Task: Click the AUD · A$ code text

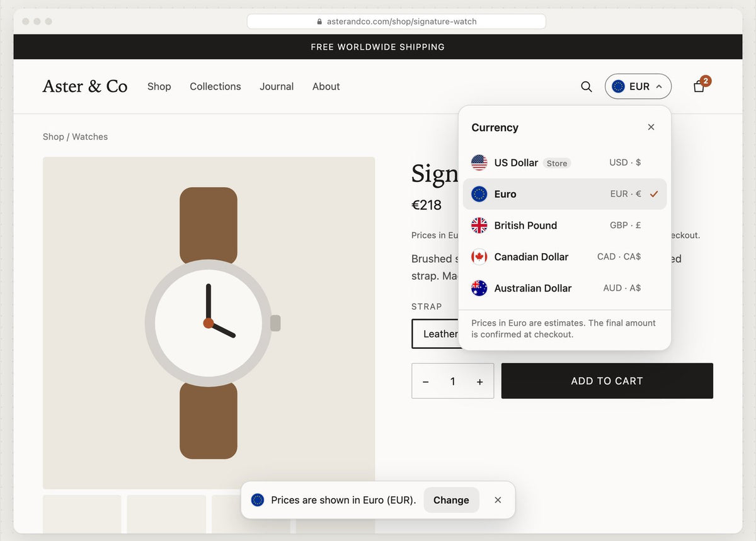Action: (x=622, y=288)
